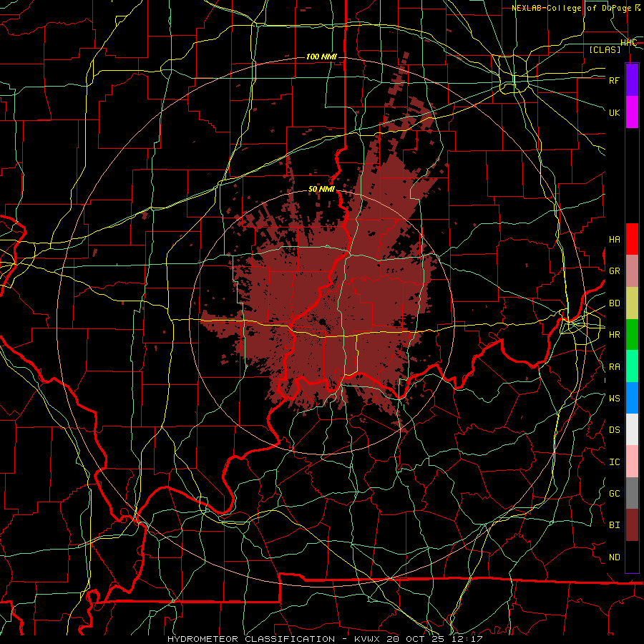Click the ND legend label
The image size is (644, 644).
[614, 557]
